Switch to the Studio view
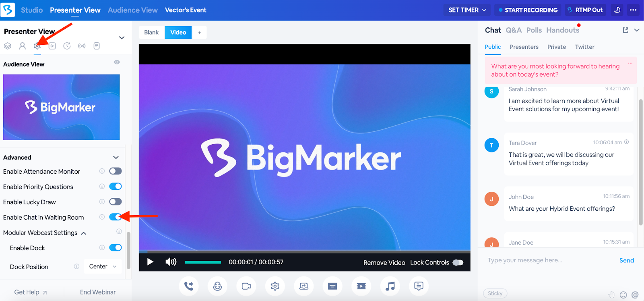 32,10
